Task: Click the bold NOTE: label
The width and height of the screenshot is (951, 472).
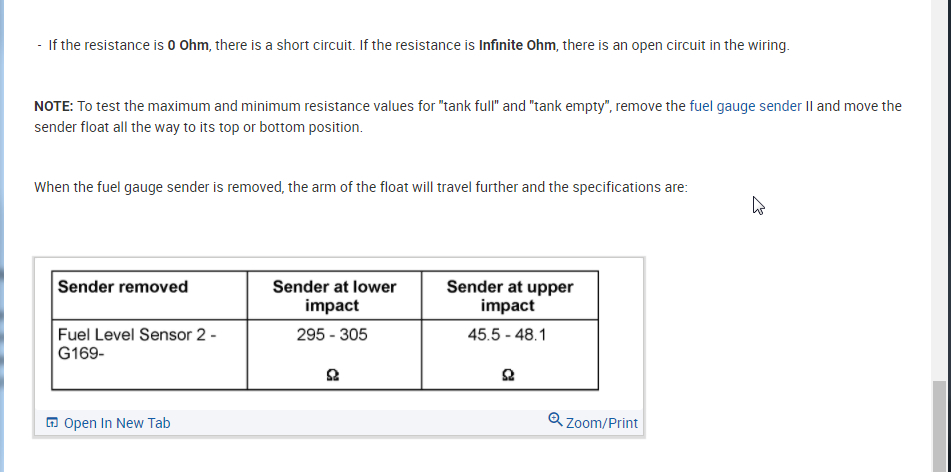Action: 53,106
